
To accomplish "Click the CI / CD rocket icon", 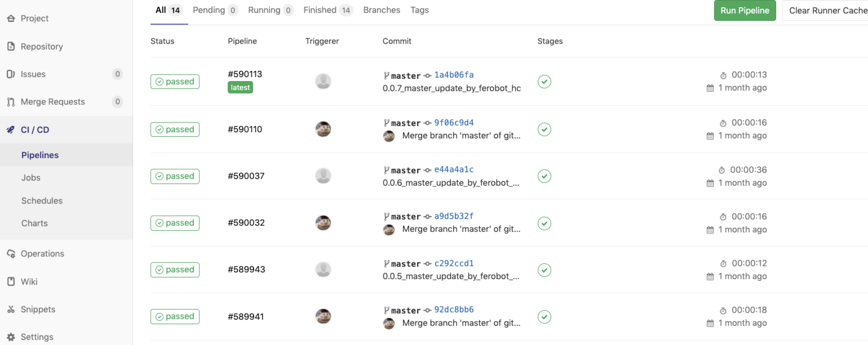I will coord(11,129).
